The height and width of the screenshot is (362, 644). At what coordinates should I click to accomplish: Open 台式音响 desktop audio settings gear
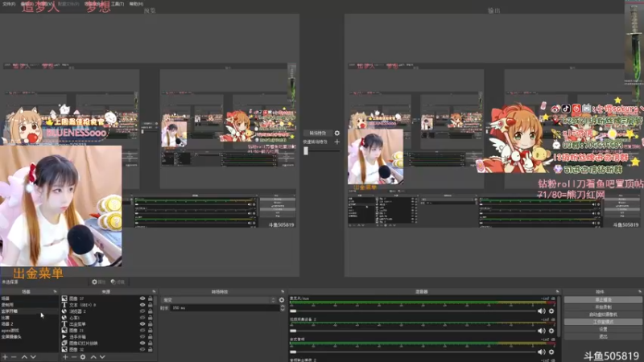point(551,352)
